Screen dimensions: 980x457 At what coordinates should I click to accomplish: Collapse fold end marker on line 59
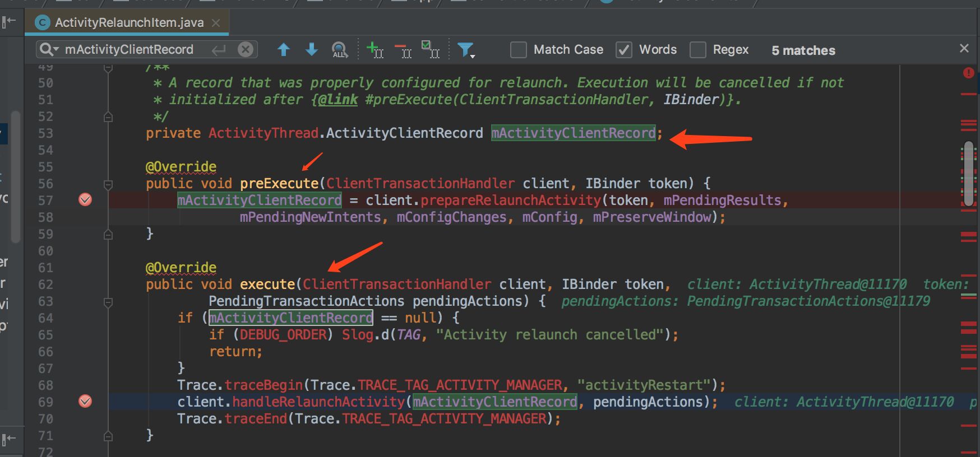[x=108, y=235]
